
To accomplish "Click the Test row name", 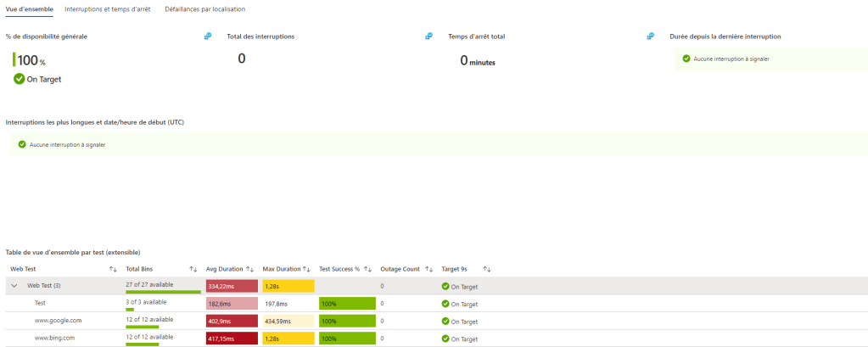I will click(40, 304).
